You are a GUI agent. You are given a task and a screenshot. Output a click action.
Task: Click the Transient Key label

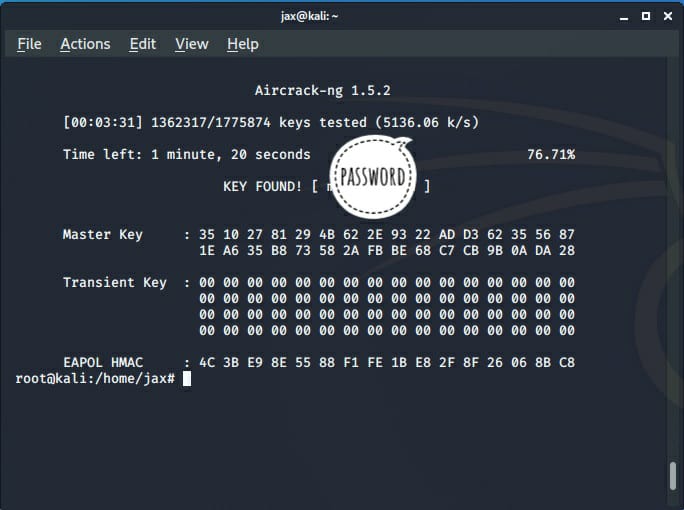(114, 282)
